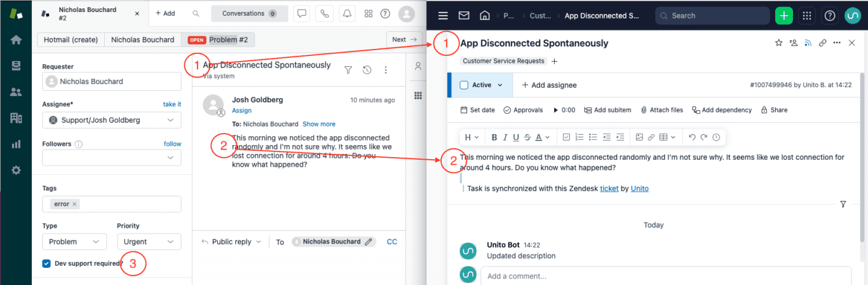Open the reporting bar chart icon
This screenshot has width=868, height=285.
[16, 144]
